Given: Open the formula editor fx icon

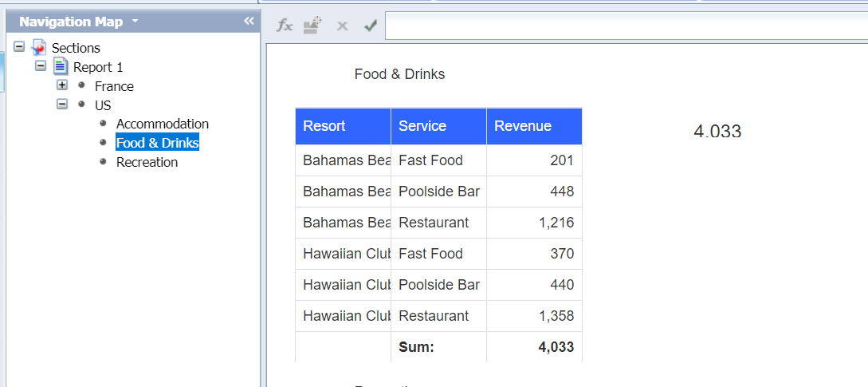Looking at the screenshot, I should [x=285, y=26].
